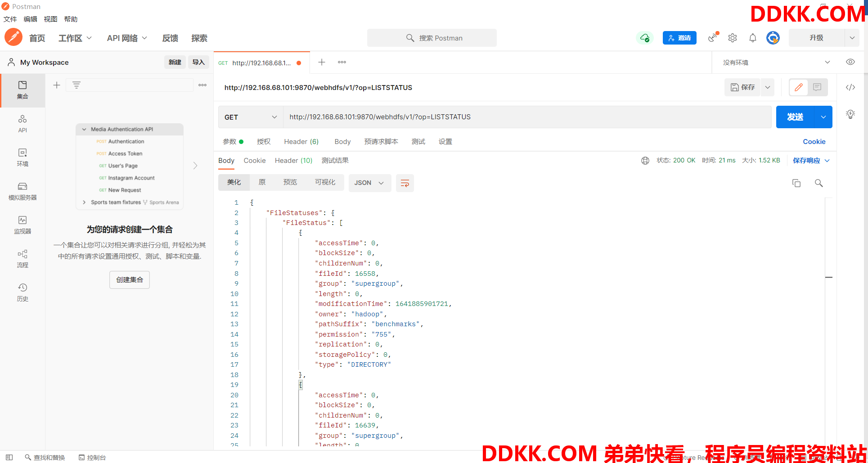Viewport: 868px width, 463px height.
Task: Copy the response body
Action: click(796, 183)
